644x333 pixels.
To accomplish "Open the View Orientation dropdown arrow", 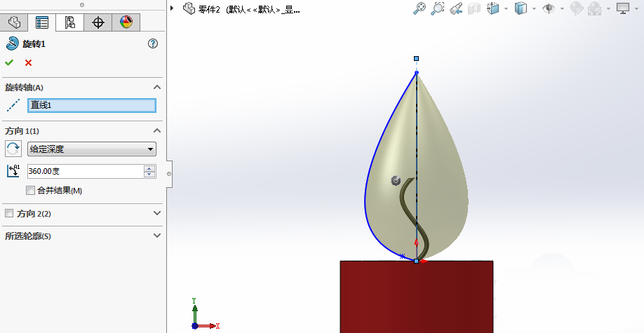I will click(x=506, y=8).
